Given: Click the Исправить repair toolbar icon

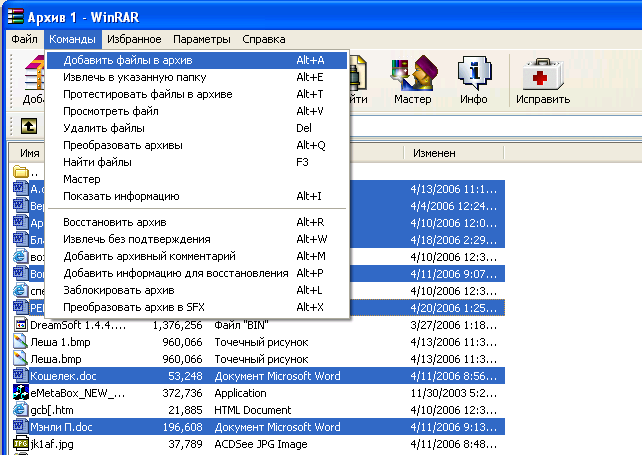Looking at the screenshot, I should (x=543, y=74).
